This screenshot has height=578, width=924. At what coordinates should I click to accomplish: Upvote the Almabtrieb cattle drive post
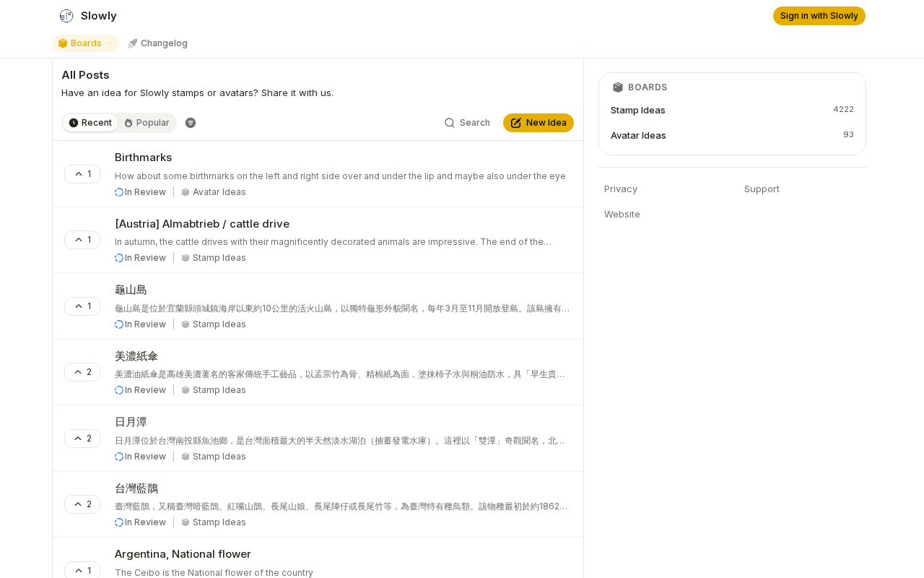82,240
